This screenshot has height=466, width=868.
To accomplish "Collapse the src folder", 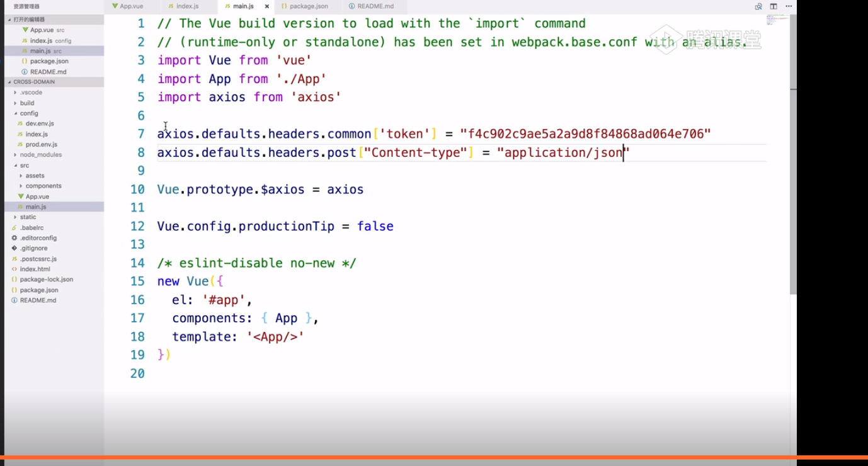I will click(54, 165).
